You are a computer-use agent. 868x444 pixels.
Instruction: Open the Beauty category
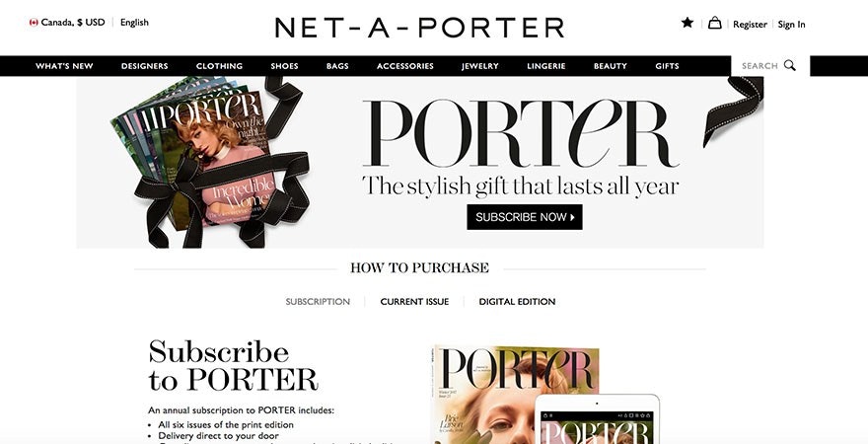point(610,66)
